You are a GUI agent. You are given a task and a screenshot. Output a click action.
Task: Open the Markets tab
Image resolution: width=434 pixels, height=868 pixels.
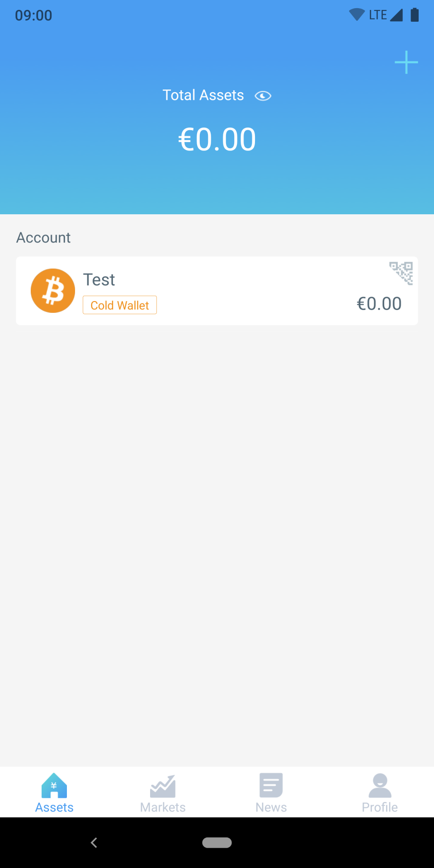click(x=163, y=807)
